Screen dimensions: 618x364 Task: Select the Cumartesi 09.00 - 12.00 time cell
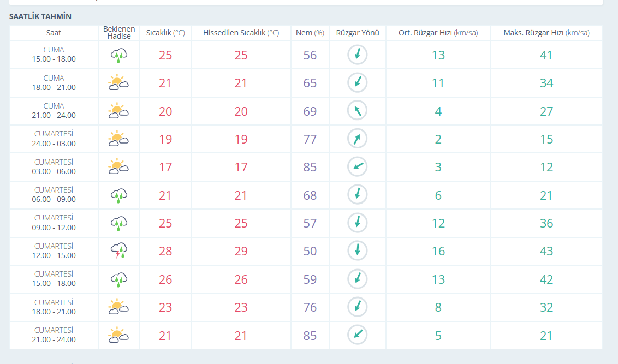(x=54, y=223)
